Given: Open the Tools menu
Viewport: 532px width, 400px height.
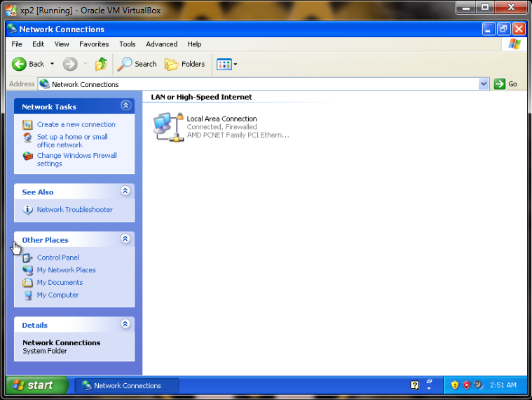Looking at the screenshot, I should coord(128,44).
